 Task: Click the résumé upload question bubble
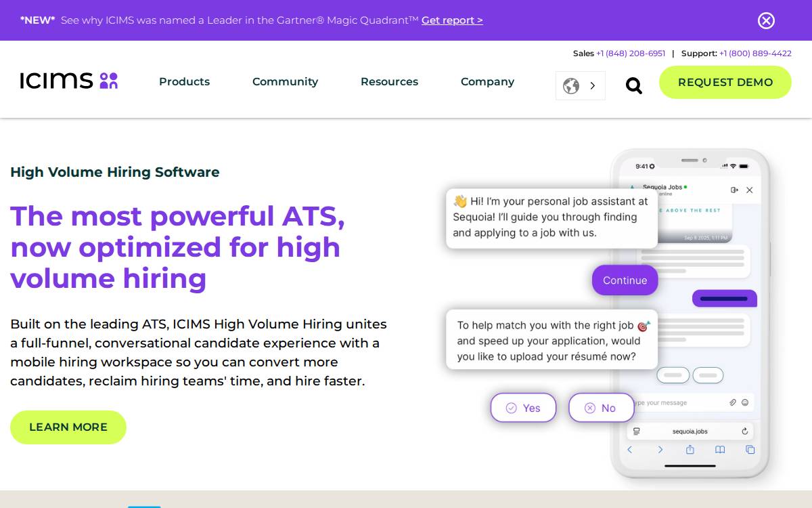[551, 340]
